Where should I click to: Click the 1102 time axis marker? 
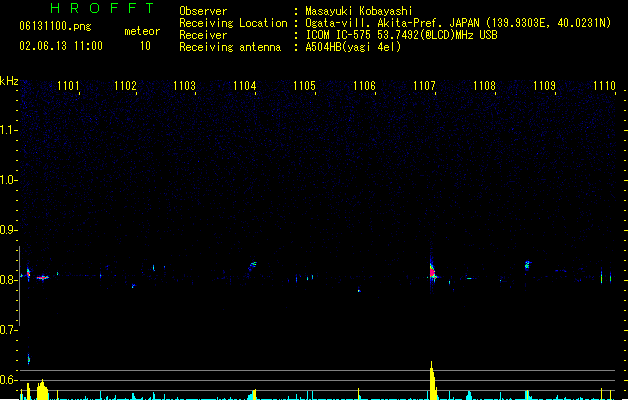click(126, 86)
